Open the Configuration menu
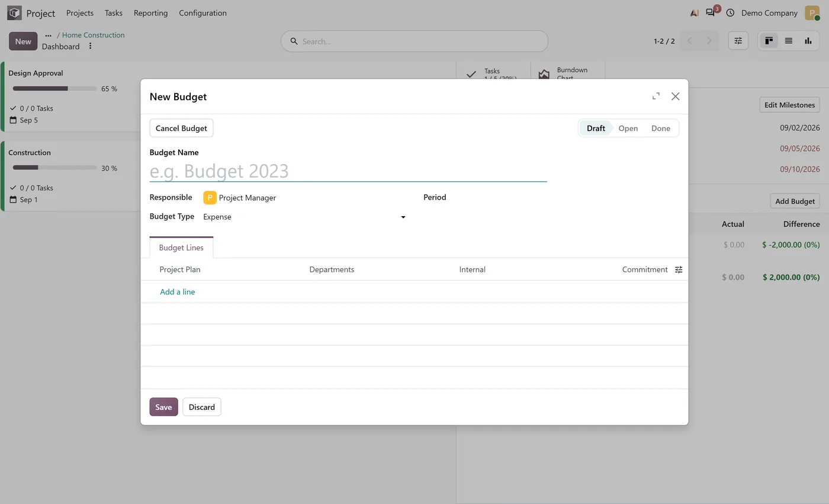Image resolution: width=829 pixels, height=504 pixels. (x=203, y=12)
